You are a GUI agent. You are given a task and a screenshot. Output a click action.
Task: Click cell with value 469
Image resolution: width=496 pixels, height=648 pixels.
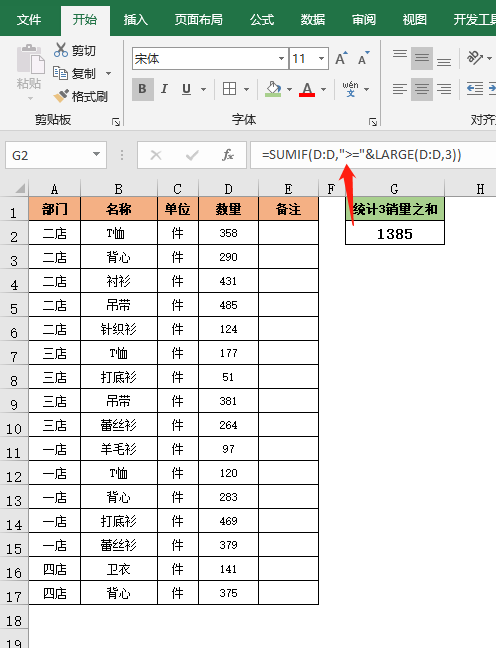coord(228,521)
